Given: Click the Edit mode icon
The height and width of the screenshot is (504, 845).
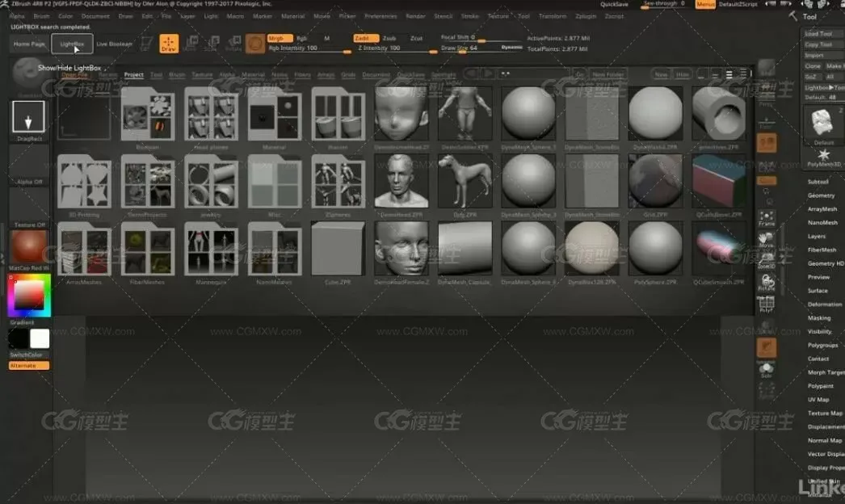Looking at the screenshot, I should [145, 44].
